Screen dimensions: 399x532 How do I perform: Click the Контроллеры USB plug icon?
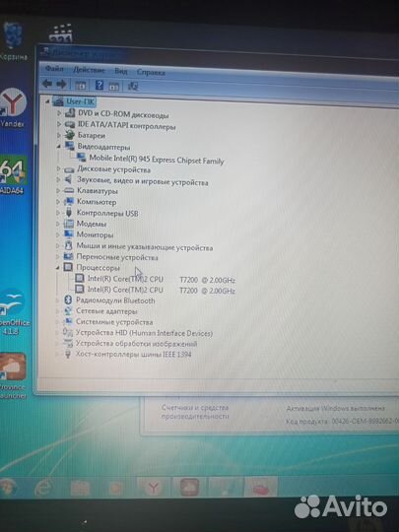coord(69,213)
